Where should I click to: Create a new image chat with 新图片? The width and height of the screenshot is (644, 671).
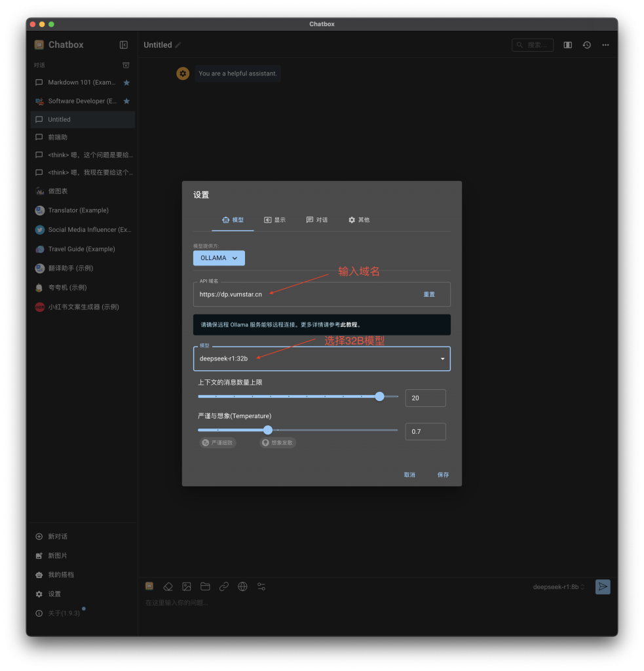pyautogui.click(x=83, y=556)
